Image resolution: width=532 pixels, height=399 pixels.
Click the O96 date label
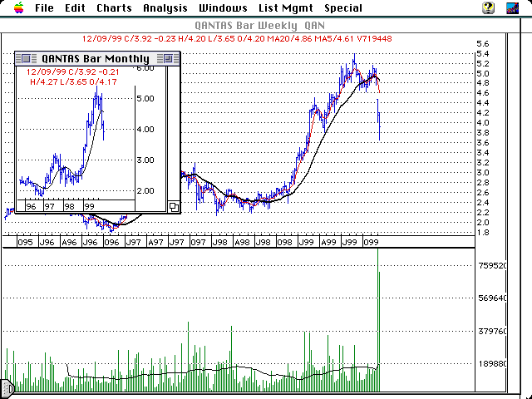(111, 242)
